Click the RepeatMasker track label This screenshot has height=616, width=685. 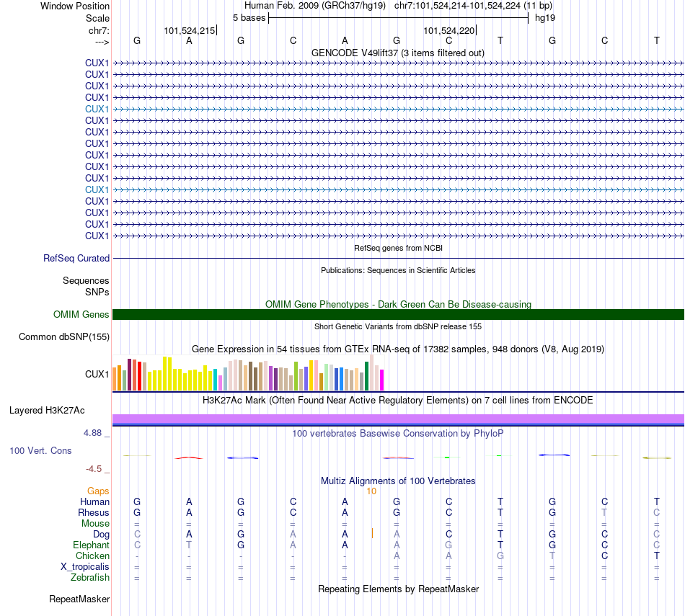(79, 599)
